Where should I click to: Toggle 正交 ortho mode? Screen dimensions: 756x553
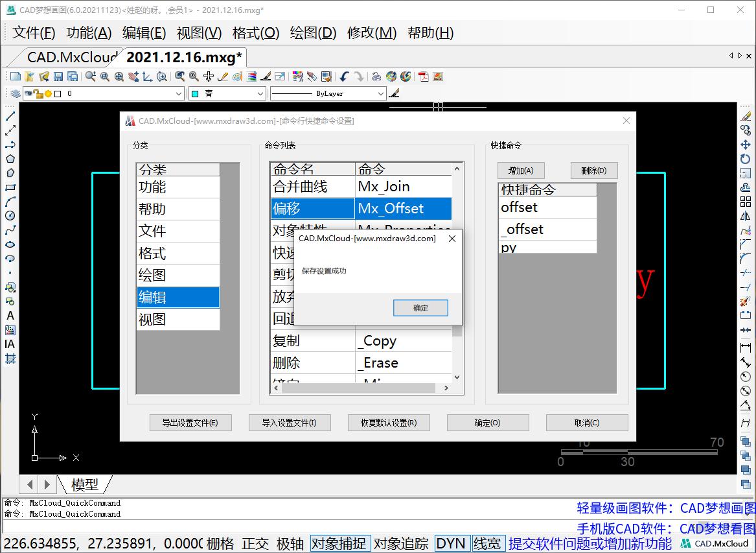[x=255, y=544]
